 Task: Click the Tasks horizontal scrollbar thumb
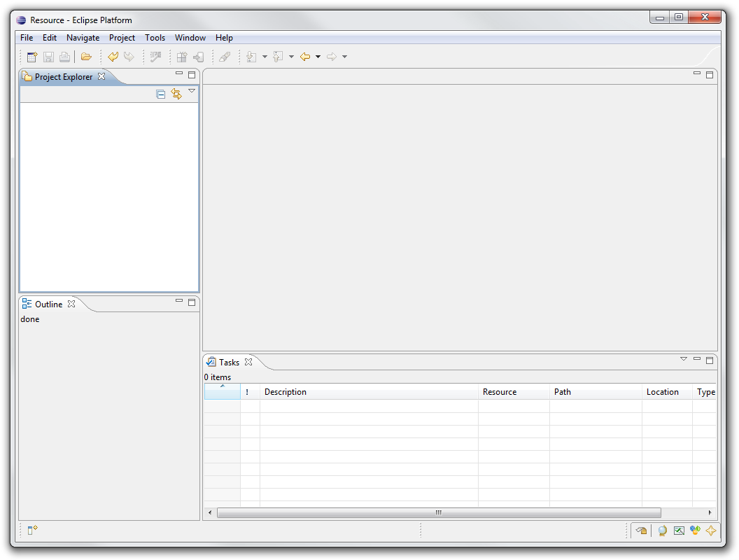click(439, 513)
